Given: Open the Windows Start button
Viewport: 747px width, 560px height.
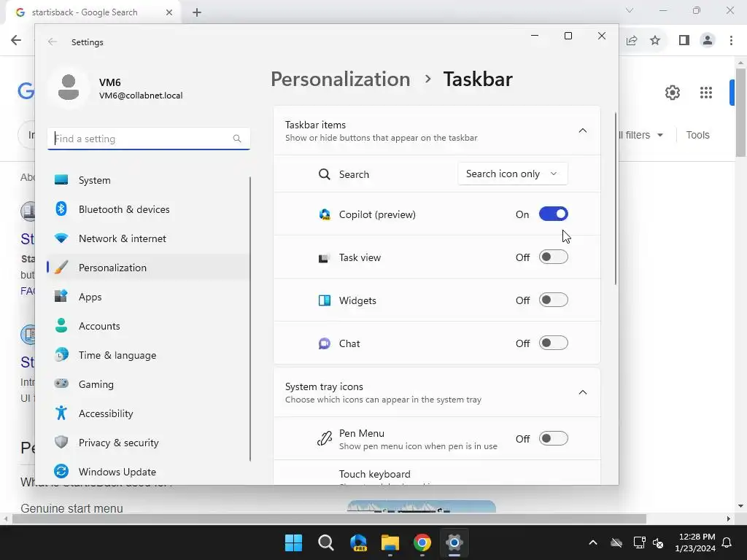Looking at the screenshot, I should pyautogui.click(x=293, y=542).
